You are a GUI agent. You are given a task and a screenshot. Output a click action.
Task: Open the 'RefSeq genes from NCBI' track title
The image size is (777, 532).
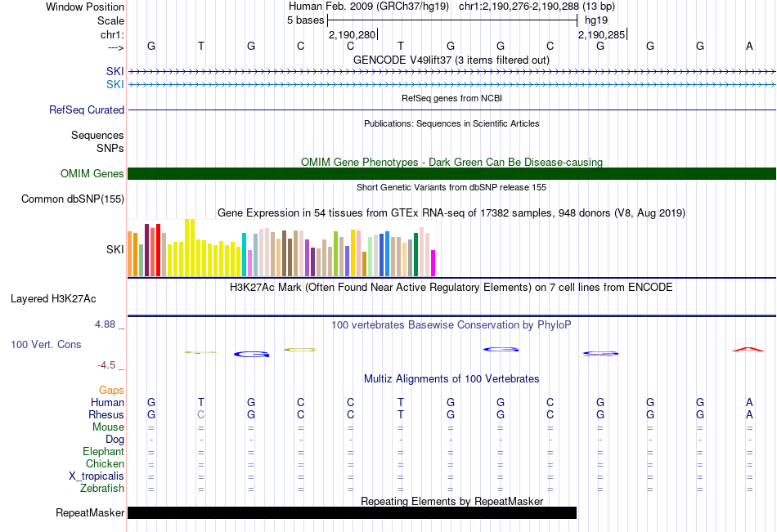point(451,98)
